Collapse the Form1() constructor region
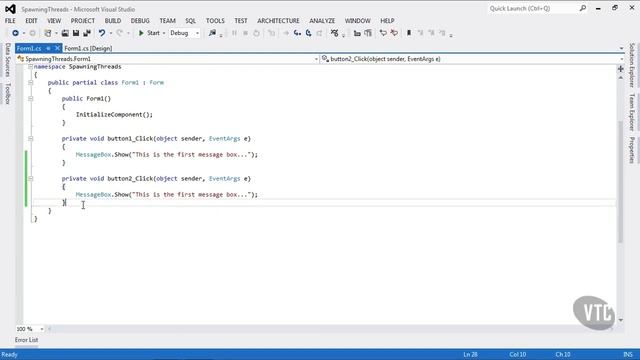This screenshot has width=640, height=360. 31,98
